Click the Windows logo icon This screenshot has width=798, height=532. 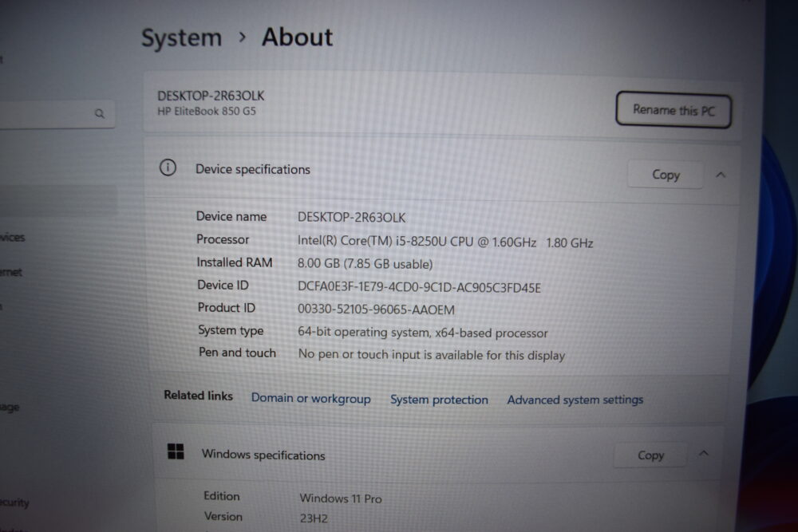(x=176, y=451)
